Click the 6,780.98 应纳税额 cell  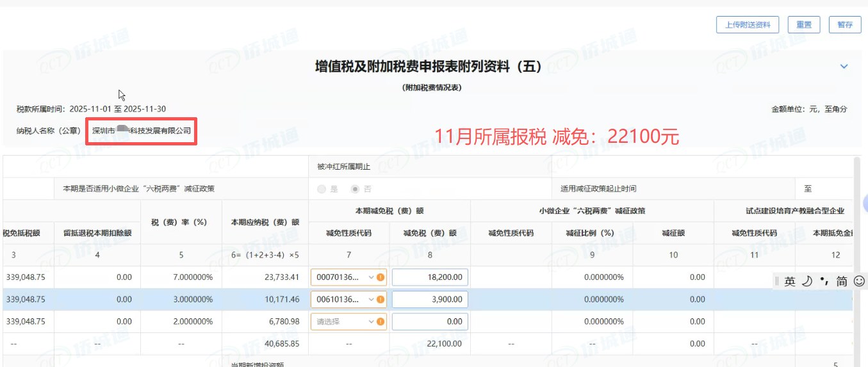[265, 322]
